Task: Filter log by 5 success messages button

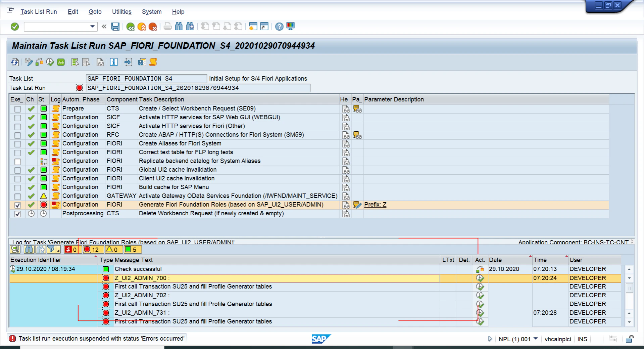Action: [133, 250]
